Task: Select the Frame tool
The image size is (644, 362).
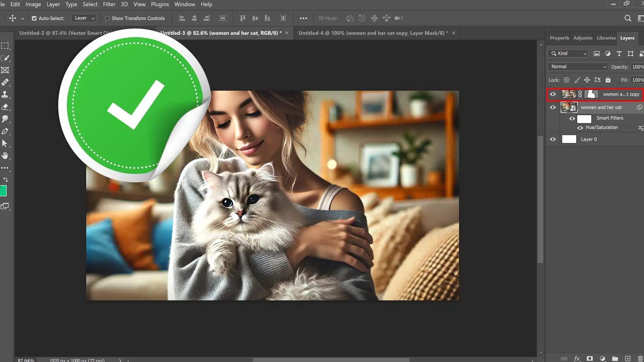Action: click(x=5, y=70)
